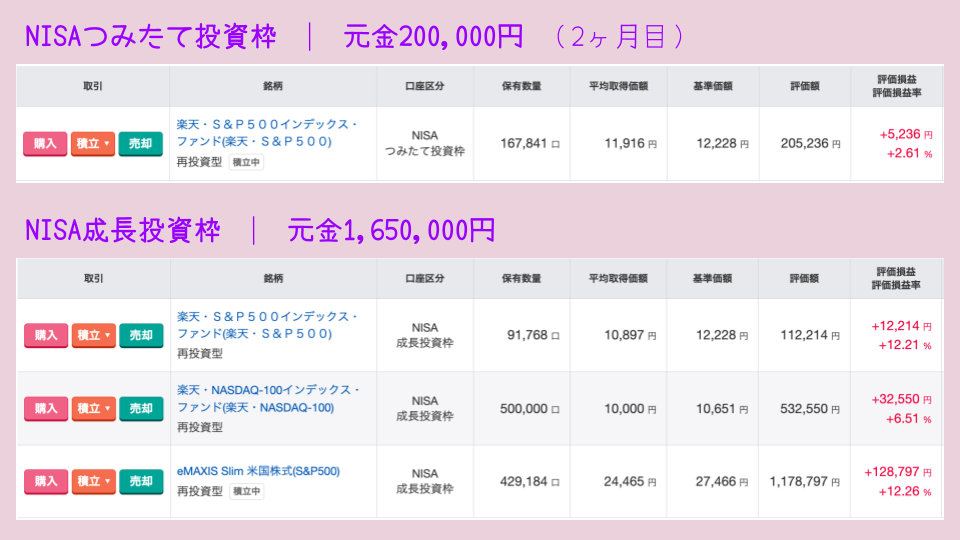
Task: Select average price 10,897 円
Action: [631, 335]
